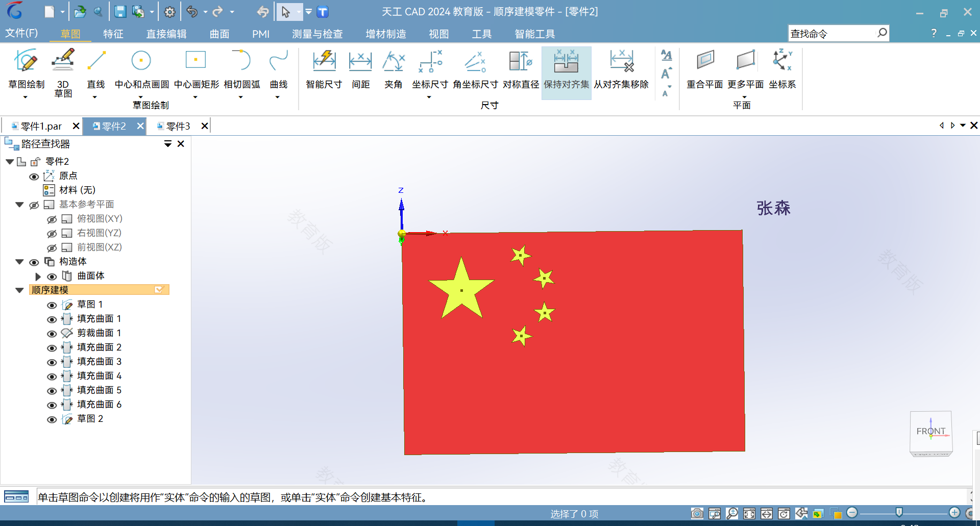Click the Save As icon
980x526 pixels.
(138, 12)
